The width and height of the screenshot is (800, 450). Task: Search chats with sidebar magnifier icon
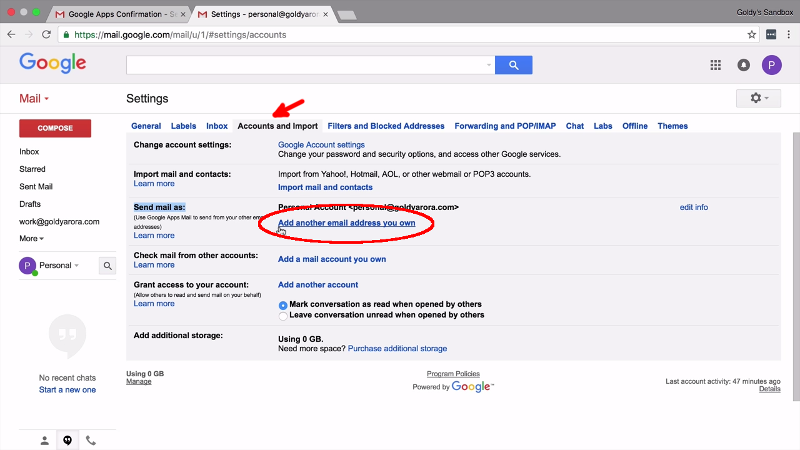[x=108, y=266]
